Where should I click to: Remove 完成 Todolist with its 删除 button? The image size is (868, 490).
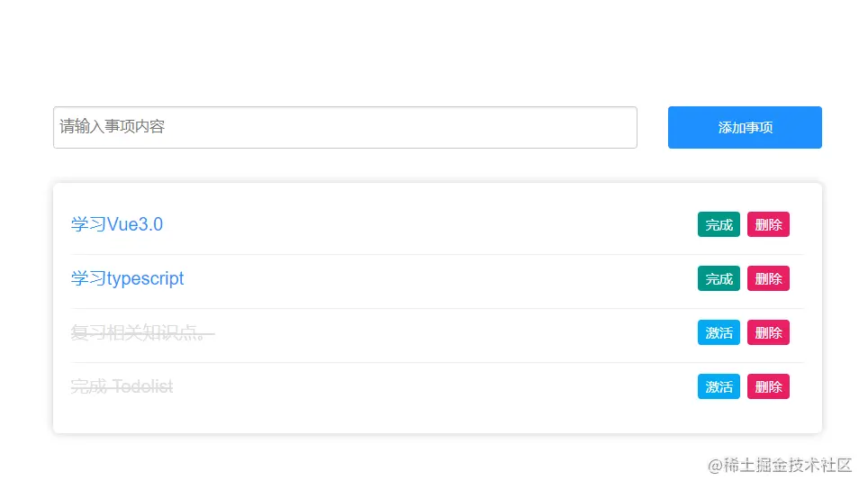(x=768, y=386)
